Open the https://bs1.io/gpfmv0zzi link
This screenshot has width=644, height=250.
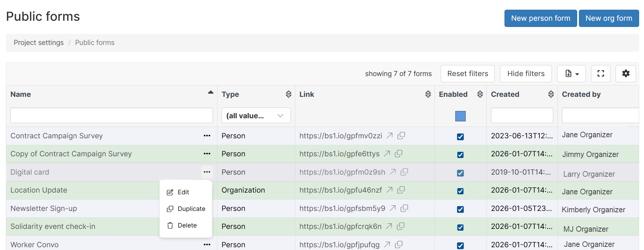pos(341,136)
